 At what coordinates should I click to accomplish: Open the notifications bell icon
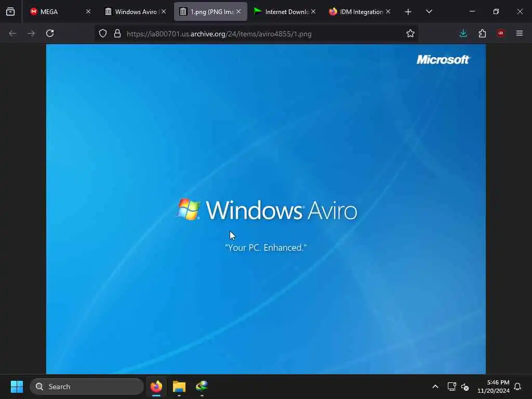pos(518,387)
